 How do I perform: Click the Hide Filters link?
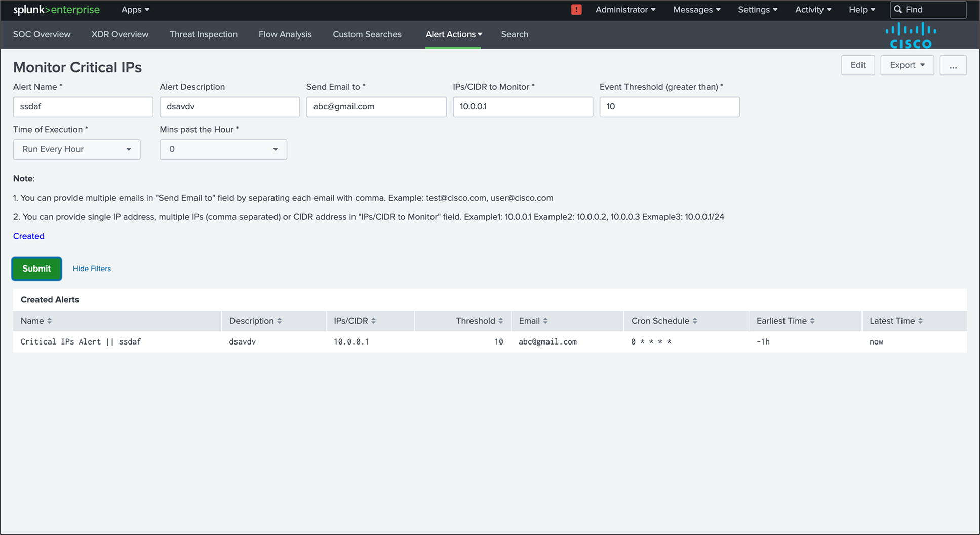(92, 269)
